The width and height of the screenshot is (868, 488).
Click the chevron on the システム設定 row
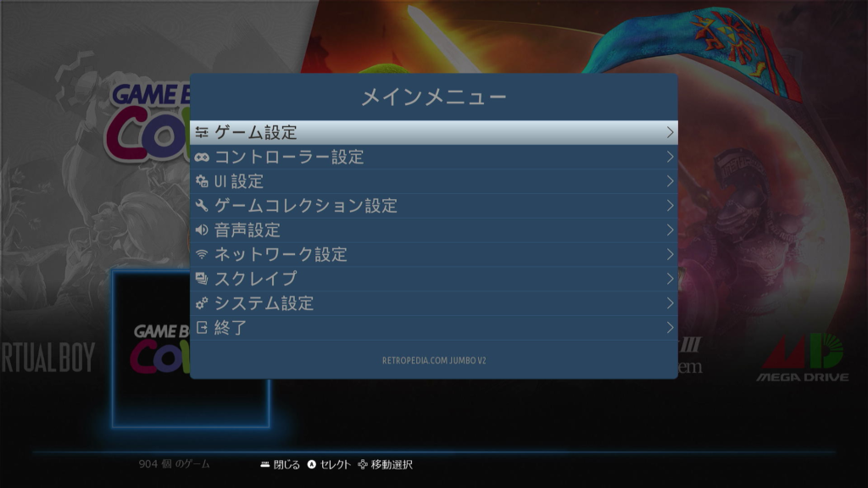670,302
